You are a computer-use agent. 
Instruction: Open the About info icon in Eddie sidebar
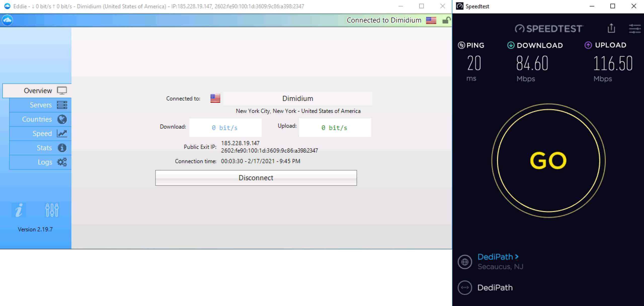[19, 210]
